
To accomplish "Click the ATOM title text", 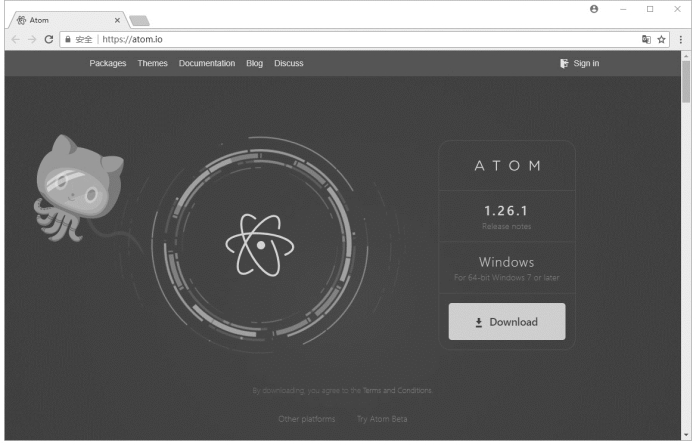I will [507, 166].
